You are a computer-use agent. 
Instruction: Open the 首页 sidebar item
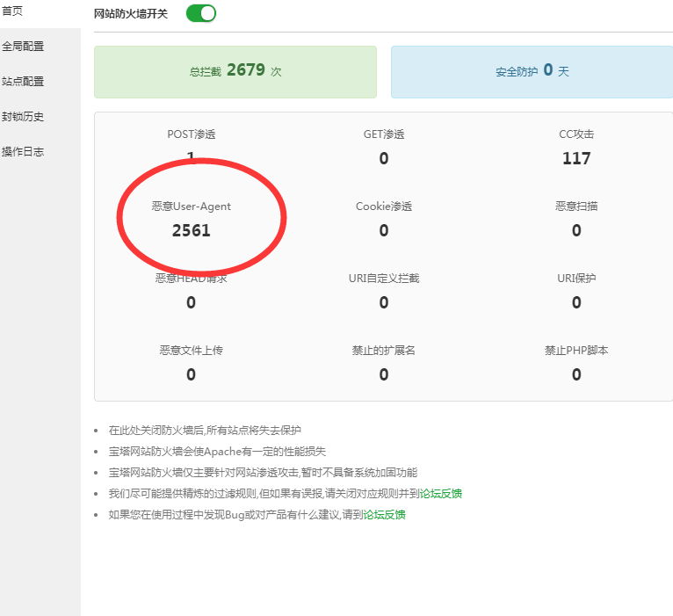(x=12, y=11)
